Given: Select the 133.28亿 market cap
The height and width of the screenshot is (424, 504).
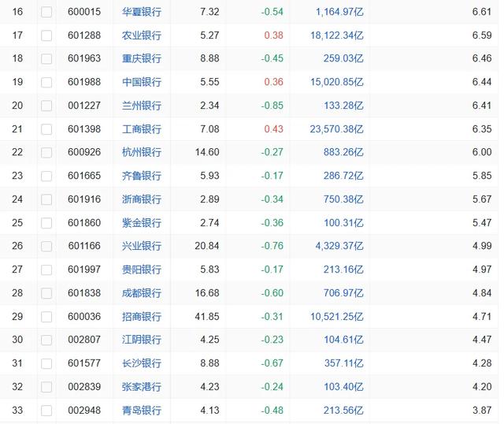Looking at the screenshot, I should (343, 106).
